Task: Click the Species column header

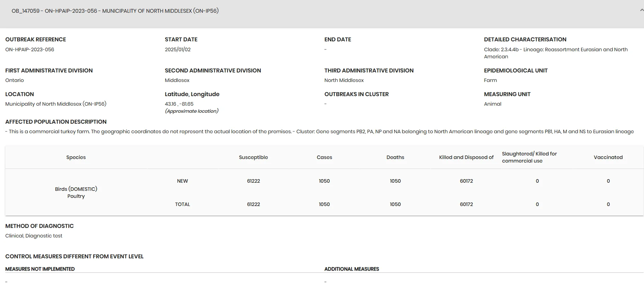Action: (76, 157)
